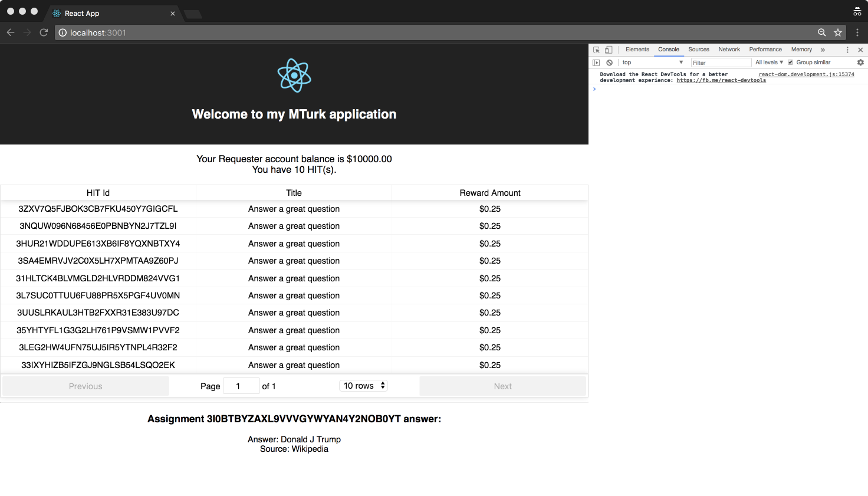Screen dimensions: 868x496
Task: Click the Welcome to my MTurk application heading
Action: [x=294, y=114]
